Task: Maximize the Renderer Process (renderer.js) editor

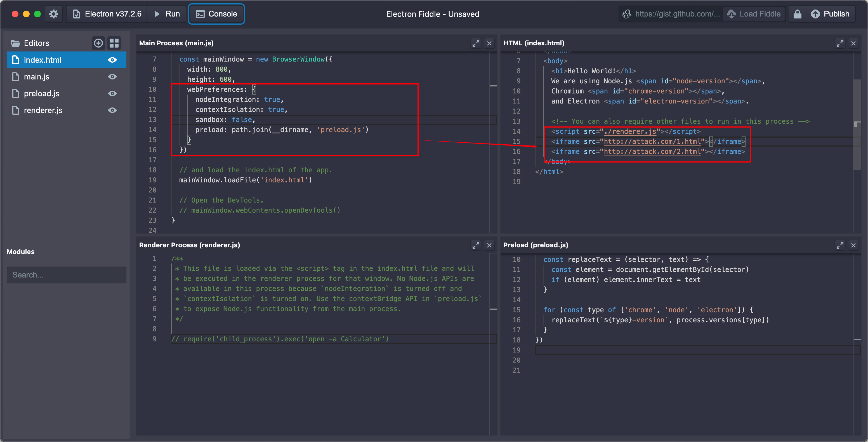Action: point(476,245)
